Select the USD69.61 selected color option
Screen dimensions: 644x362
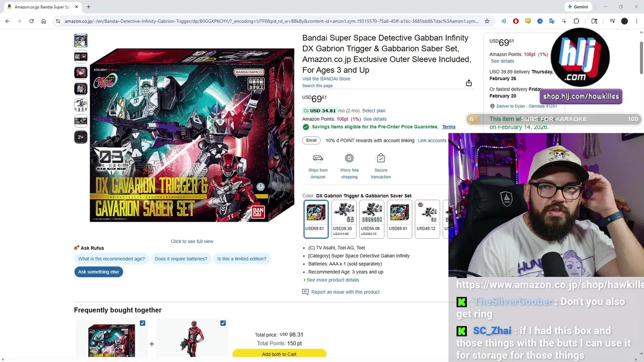315,218
